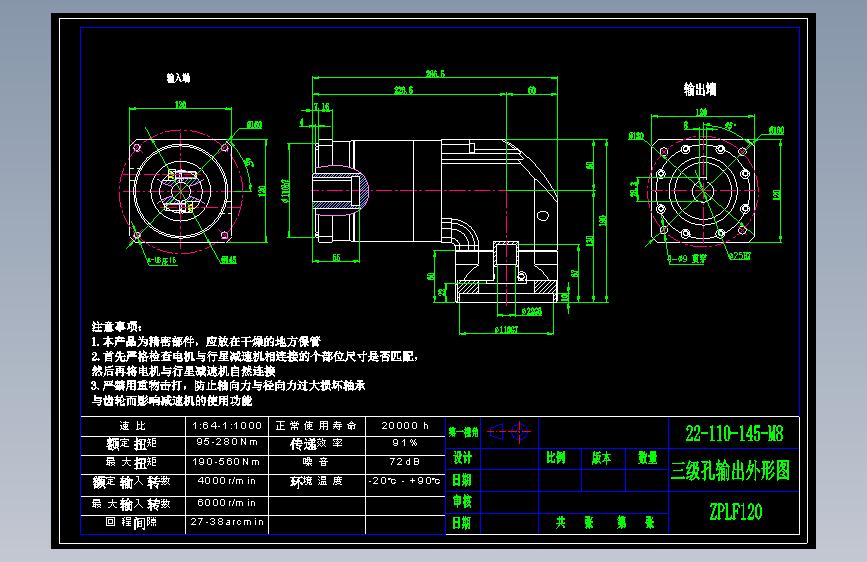
Task: Select note 1 about storing in dry place
Action: click(206, 341)
